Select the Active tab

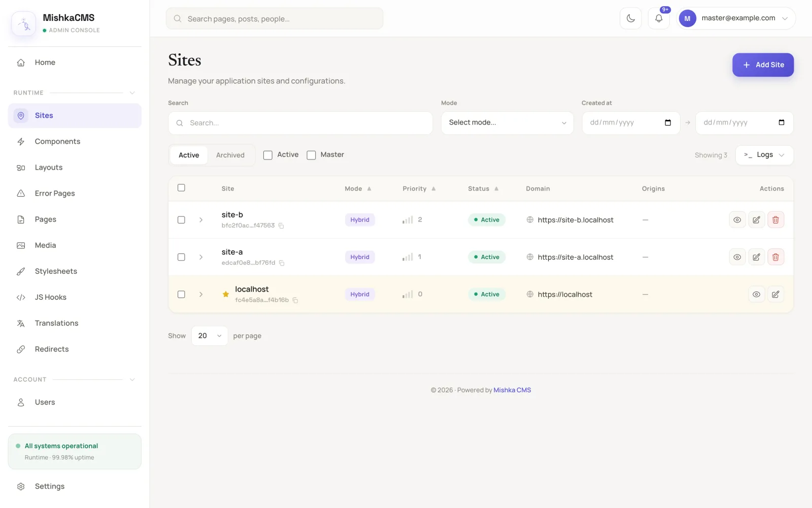point(189,155)
